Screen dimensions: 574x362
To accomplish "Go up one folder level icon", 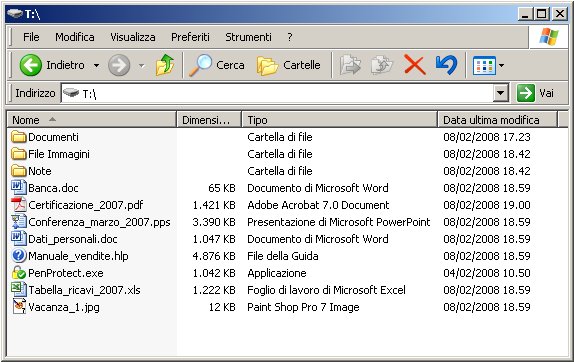I will pyautogui.click(x=165, y=65).
